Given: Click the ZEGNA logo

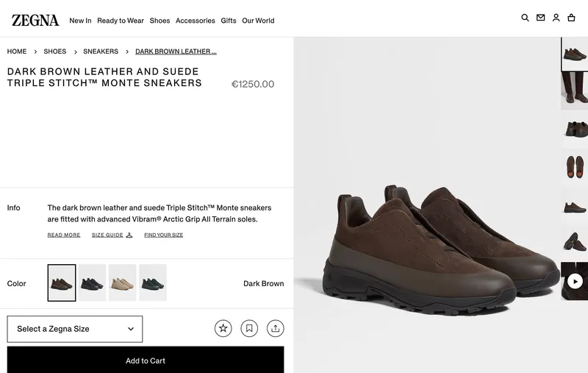Looking at the screenshot, I should click(x=35, y=20).
